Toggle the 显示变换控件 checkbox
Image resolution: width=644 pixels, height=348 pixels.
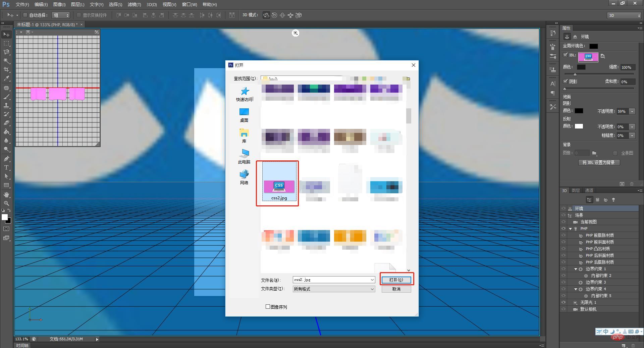(79, 15)
